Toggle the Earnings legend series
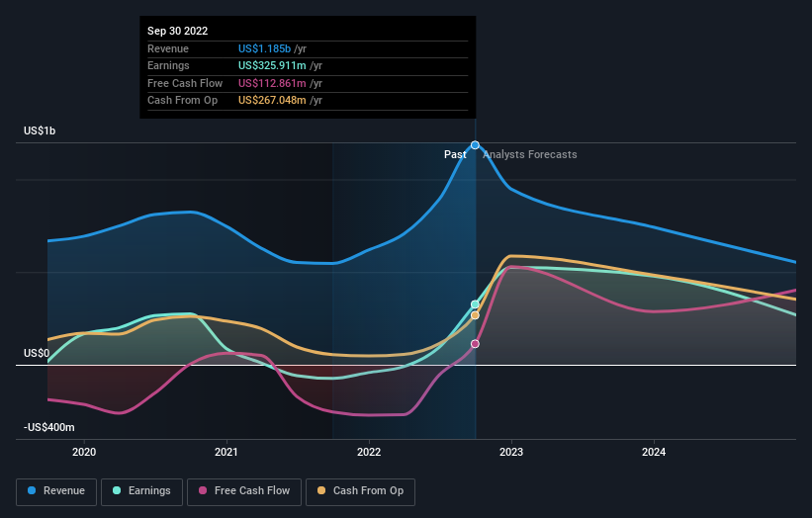This screenshot has width=812, height=518. pyautogui.click(x=141, y=491)
